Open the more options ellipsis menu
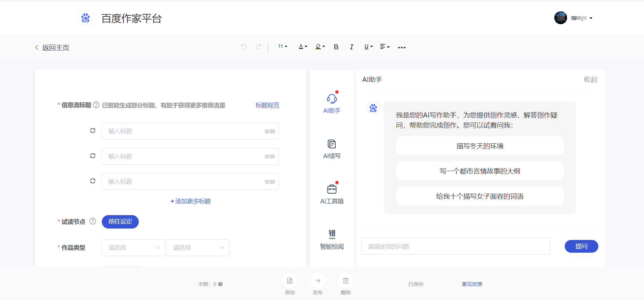This screenshot has height=300, width=644. (401, 47)
